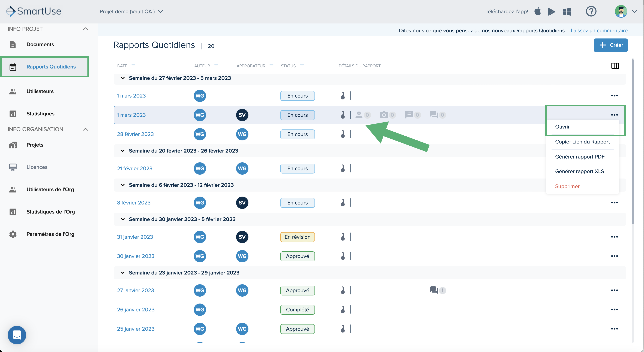Open three-dots menu for 31 janvier 2023
The height and width of the screenshot is (352, 644).
pyautogui.click(x=614, y=237)
